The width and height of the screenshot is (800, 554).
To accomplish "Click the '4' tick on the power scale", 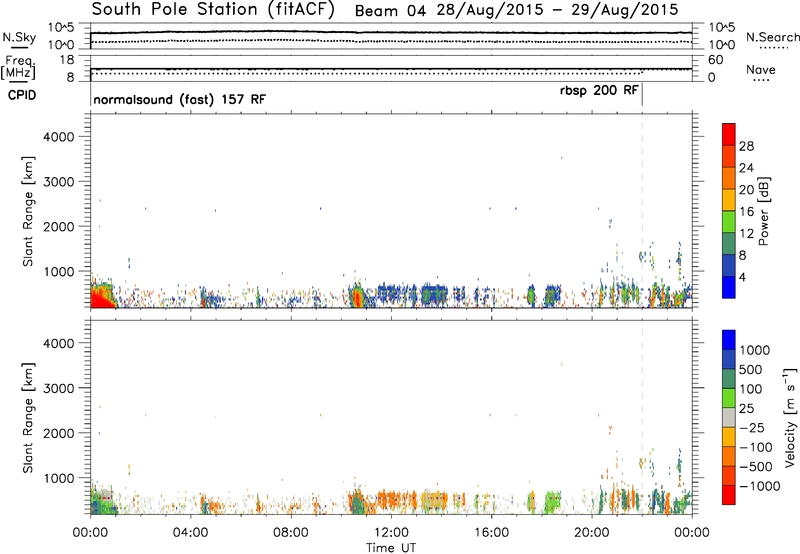I will (x=742, y=278).
